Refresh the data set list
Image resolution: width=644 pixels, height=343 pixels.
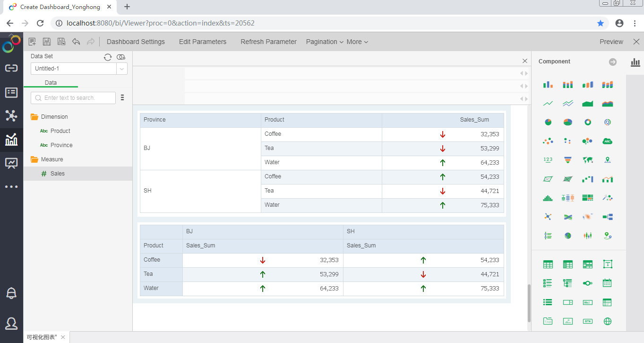click(108, 57)
